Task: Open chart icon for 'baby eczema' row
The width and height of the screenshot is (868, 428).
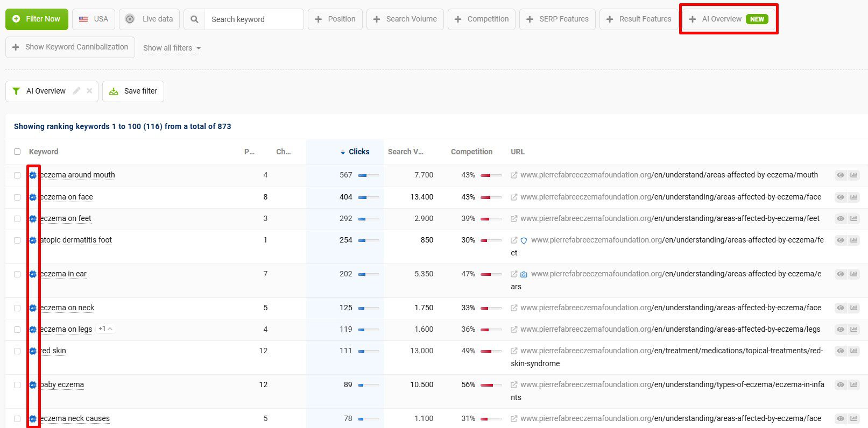Action: pyautogui.click(x=853, y=385)
